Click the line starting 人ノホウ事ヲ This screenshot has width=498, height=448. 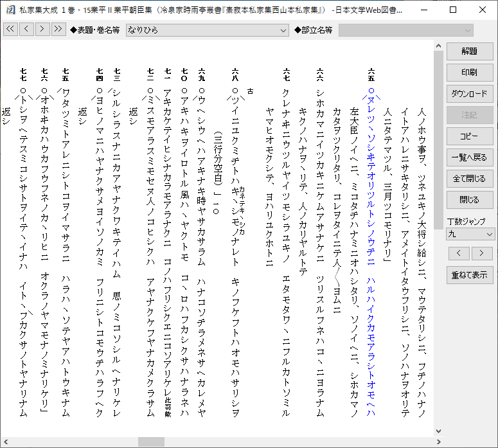(422, 262)
